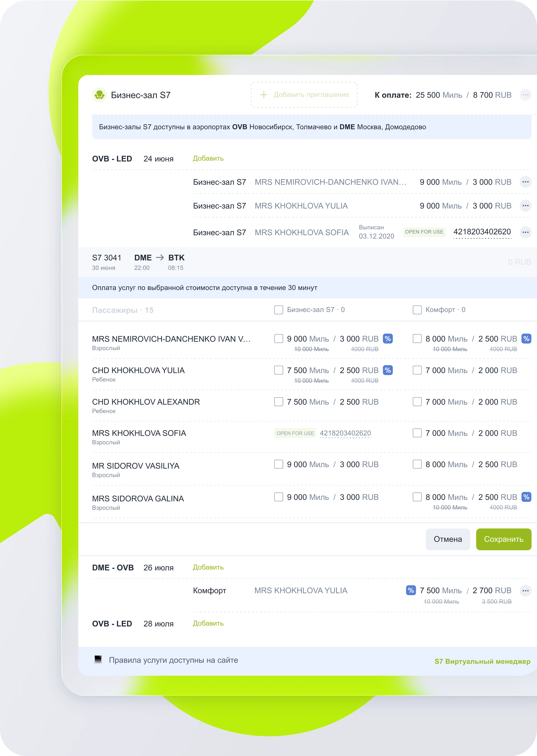Select all passengers for Бизнес-зал S7
The height and width of the screenshot is (756, 537).
tap(278, 310)
